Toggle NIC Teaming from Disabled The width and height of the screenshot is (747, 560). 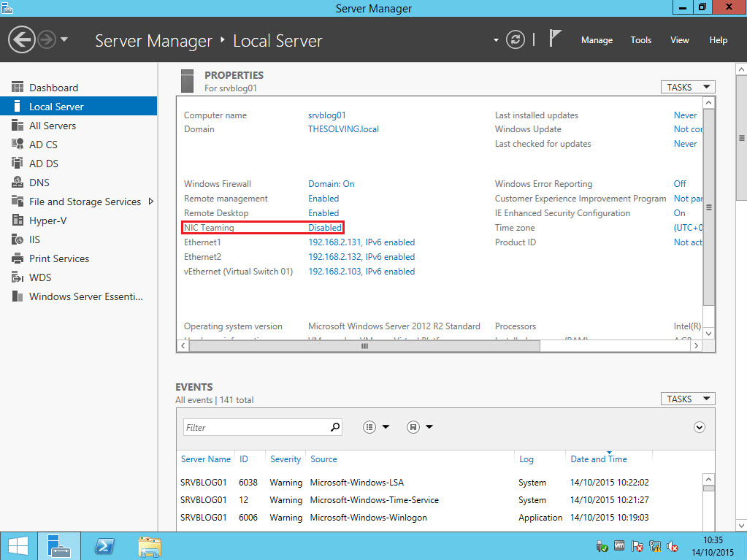tap(324, 227)
